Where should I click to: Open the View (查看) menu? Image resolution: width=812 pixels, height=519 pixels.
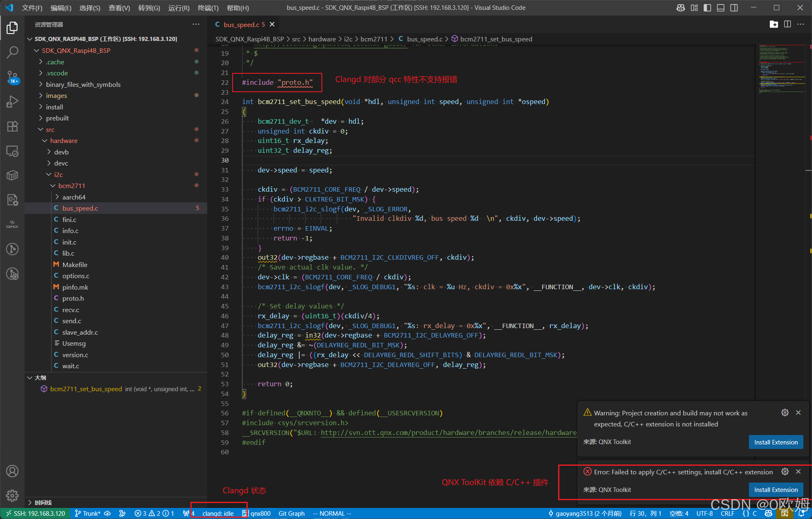[119, 8]
